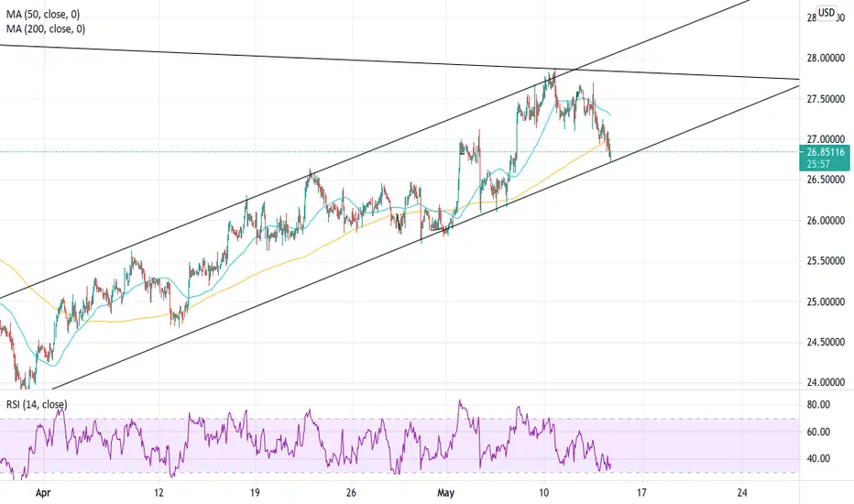Click the 25.50000 price axis label
854x504 pixels.
click(x=826, y=261)
